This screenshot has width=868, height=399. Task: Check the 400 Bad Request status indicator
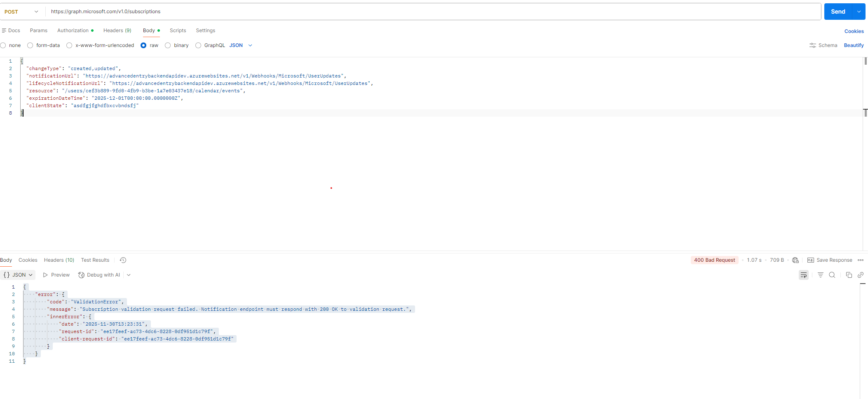[x=714, y=260]
